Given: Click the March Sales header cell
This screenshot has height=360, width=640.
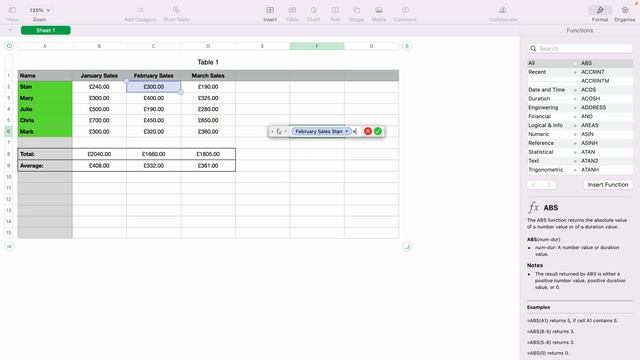Looking at the screenshot, I should pos(208,76).
